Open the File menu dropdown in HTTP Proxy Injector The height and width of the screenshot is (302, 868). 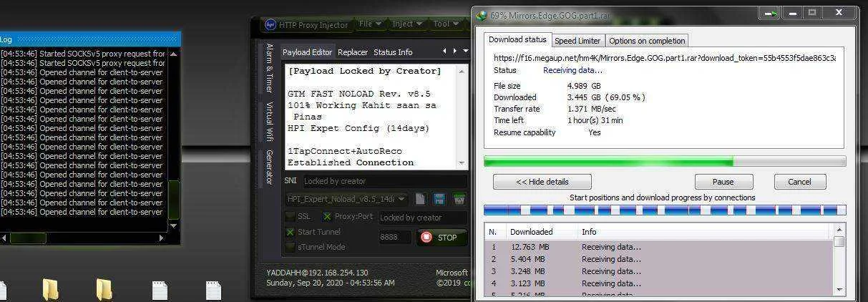pyautogui.click(x=370, y=24)
